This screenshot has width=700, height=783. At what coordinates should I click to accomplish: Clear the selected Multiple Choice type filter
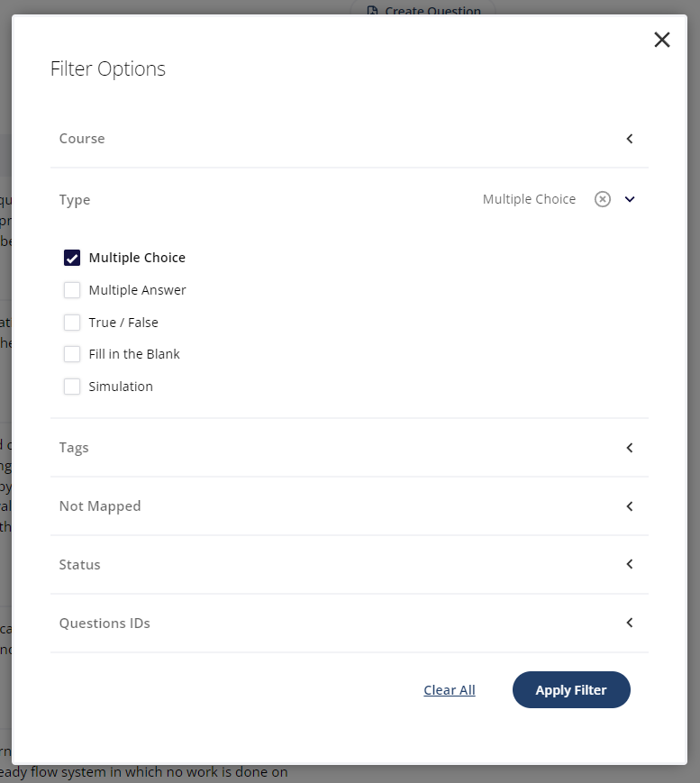point(602,199)
